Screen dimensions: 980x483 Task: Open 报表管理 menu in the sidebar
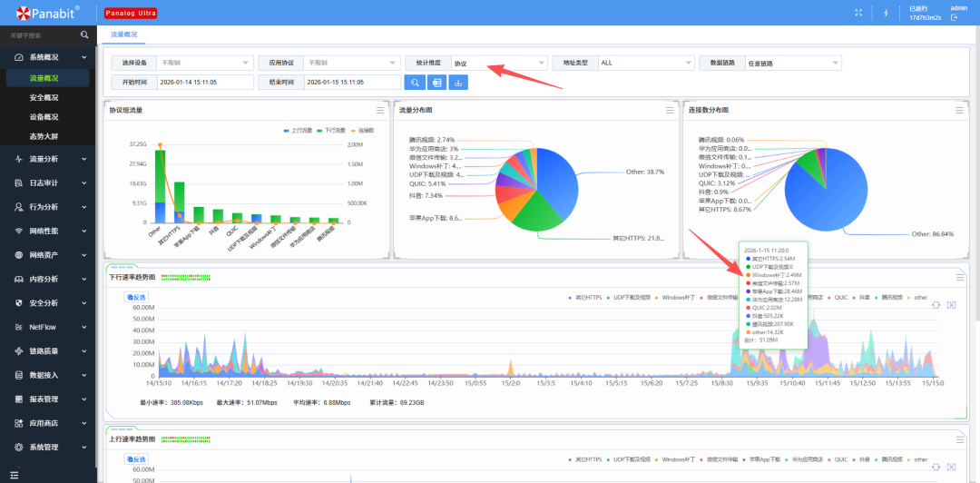point(48,399)
